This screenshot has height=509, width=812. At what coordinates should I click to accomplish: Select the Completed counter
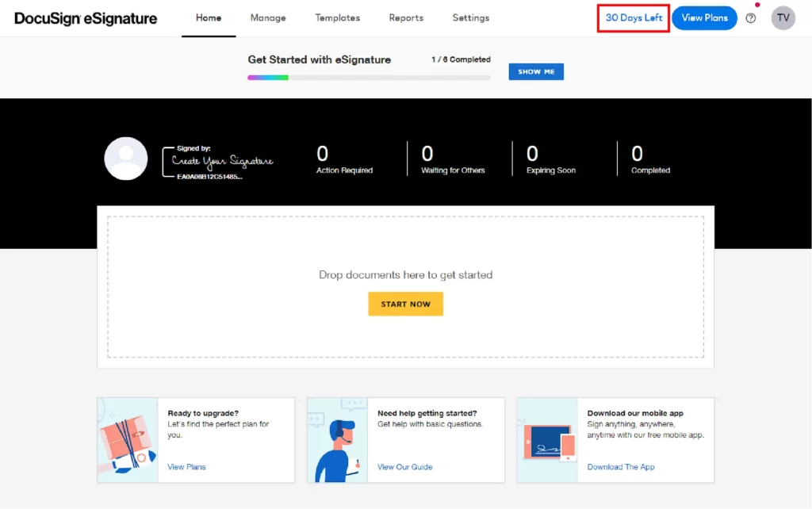[x=650, y=159]
